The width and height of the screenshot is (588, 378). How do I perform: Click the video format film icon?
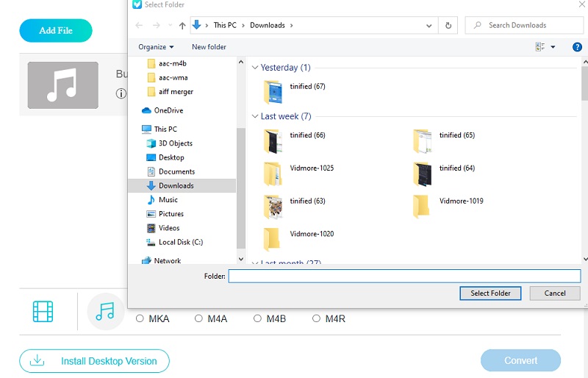tap(43, 312)
